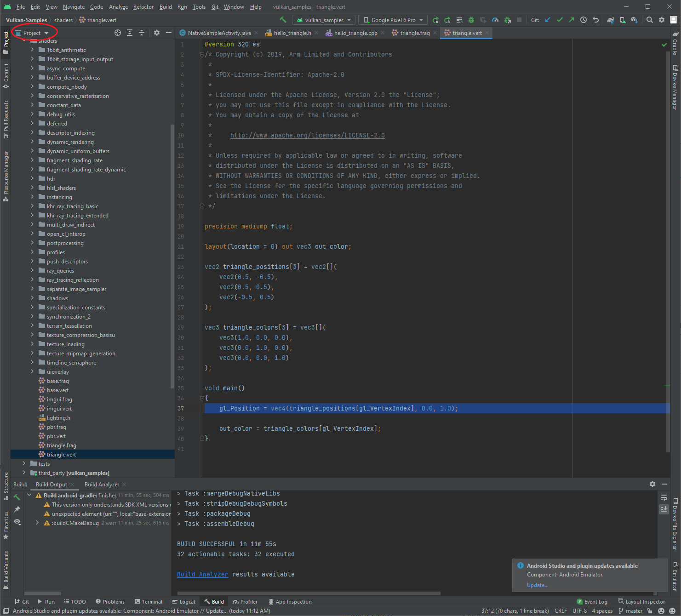Open Device Manager from the toolbar

[x=623, y=20]
